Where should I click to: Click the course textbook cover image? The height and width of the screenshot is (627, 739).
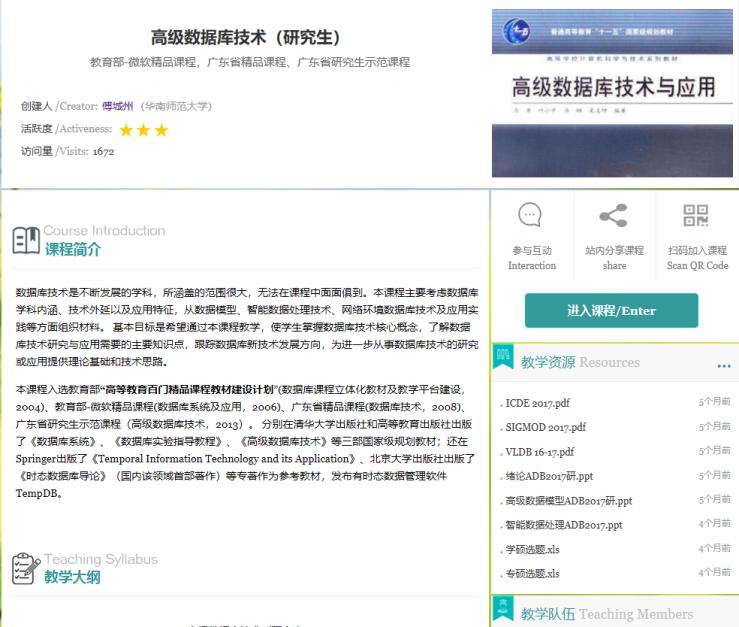click(x=612, y=93)
